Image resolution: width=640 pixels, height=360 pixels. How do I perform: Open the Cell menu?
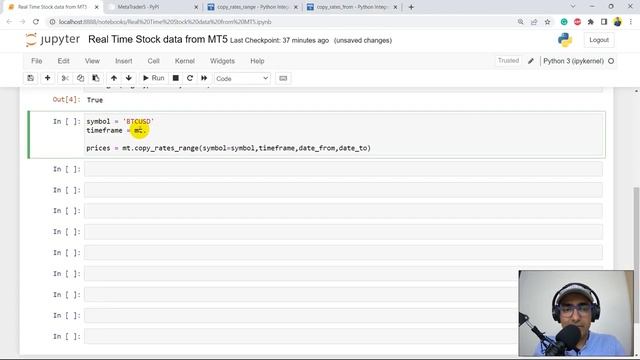(x=153, y=61)
